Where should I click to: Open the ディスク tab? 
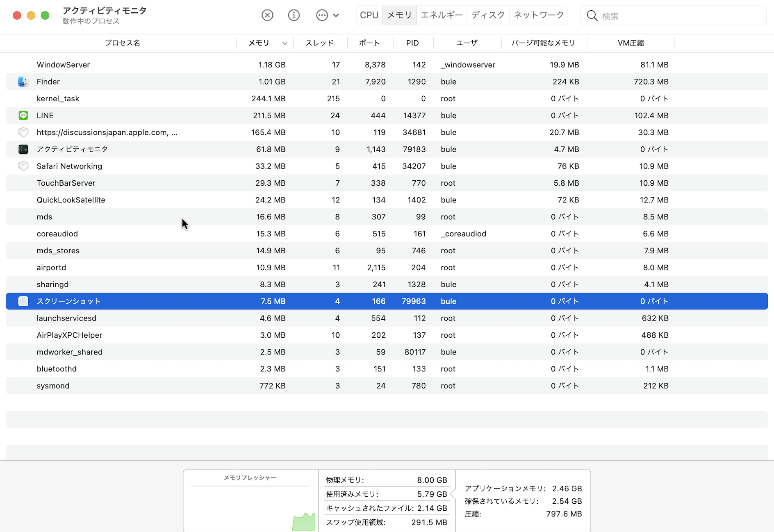click(488, 15)
